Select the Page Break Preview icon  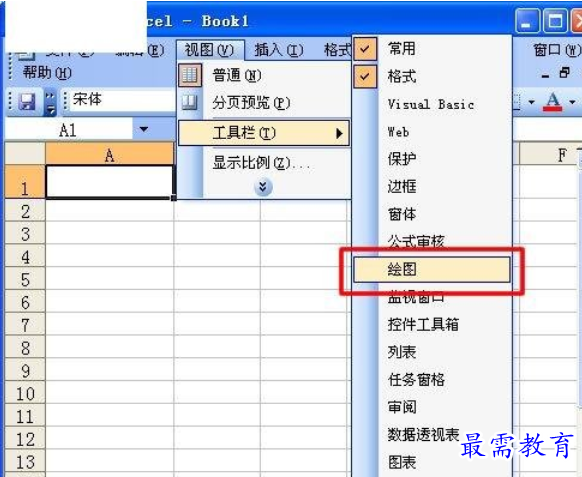[190, 102]
